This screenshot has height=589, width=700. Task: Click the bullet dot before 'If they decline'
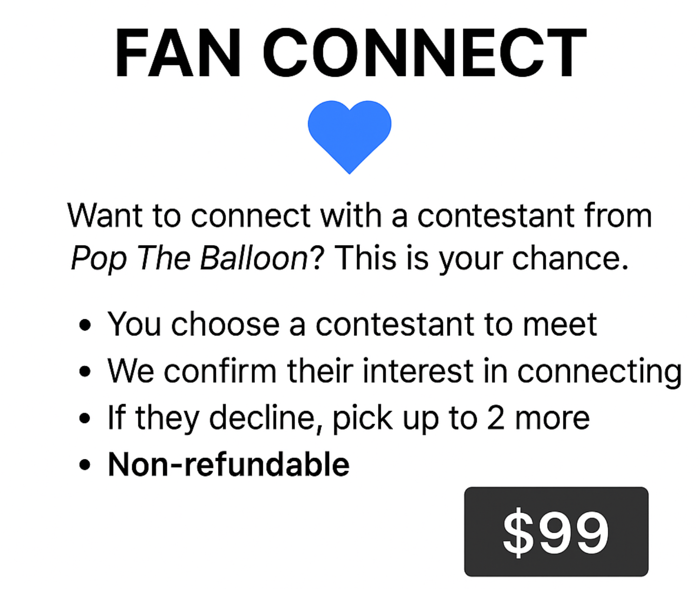[x=85, y=418]
